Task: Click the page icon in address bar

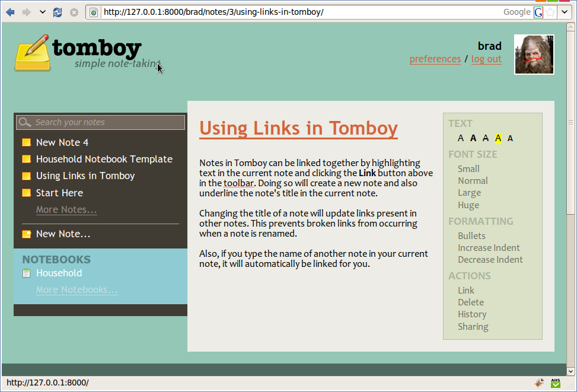Action: tap(94, 12)
